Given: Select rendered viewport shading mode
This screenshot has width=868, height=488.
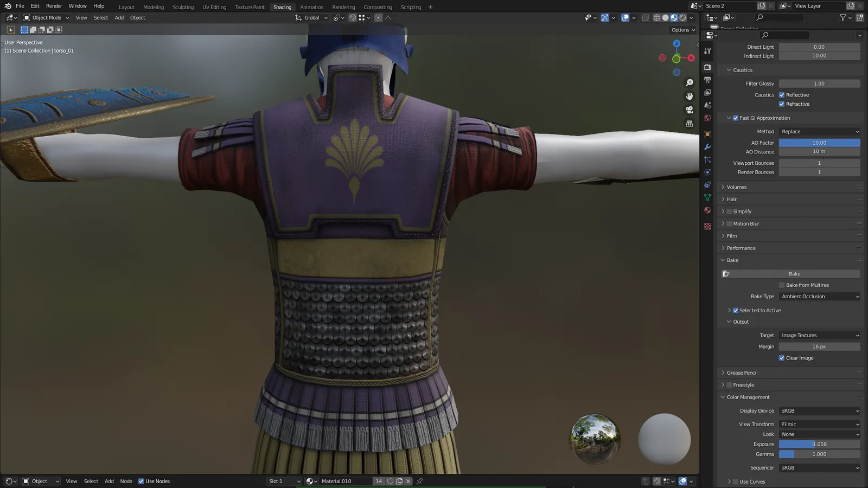Looking at the screenshot, I should [682, 18].
